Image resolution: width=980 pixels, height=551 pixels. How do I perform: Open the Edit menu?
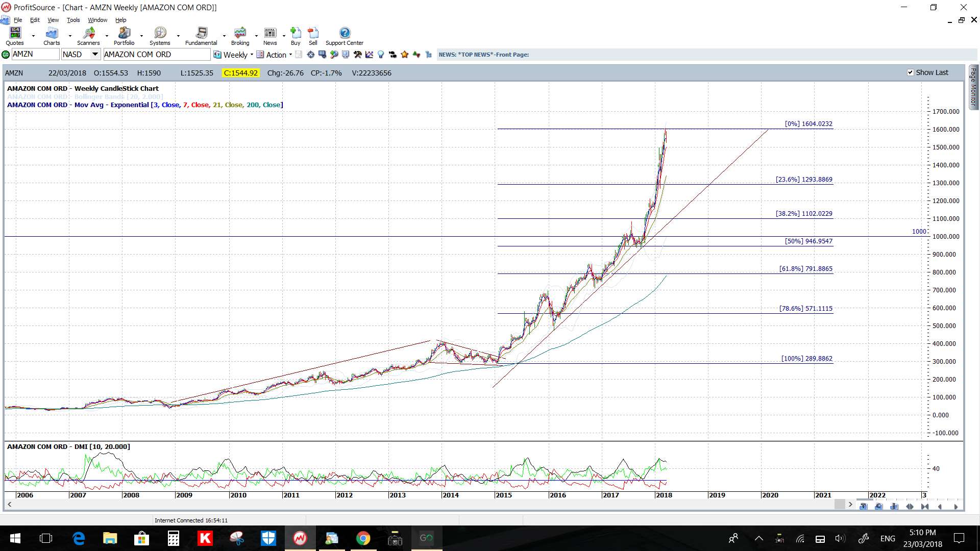tap(35, 20)
